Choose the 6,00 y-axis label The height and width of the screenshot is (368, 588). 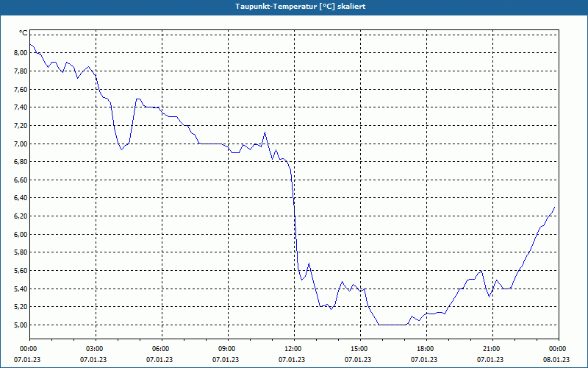(21, 234)
